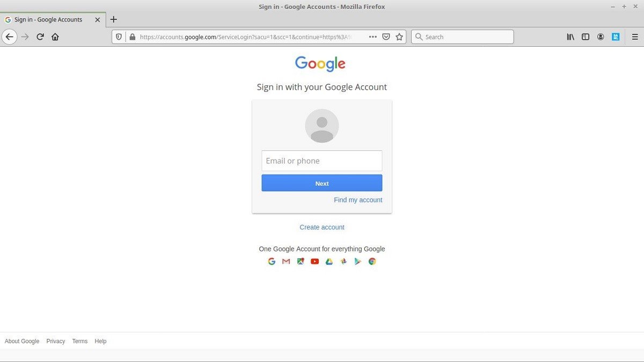Show site info via padlock icon

133,37
